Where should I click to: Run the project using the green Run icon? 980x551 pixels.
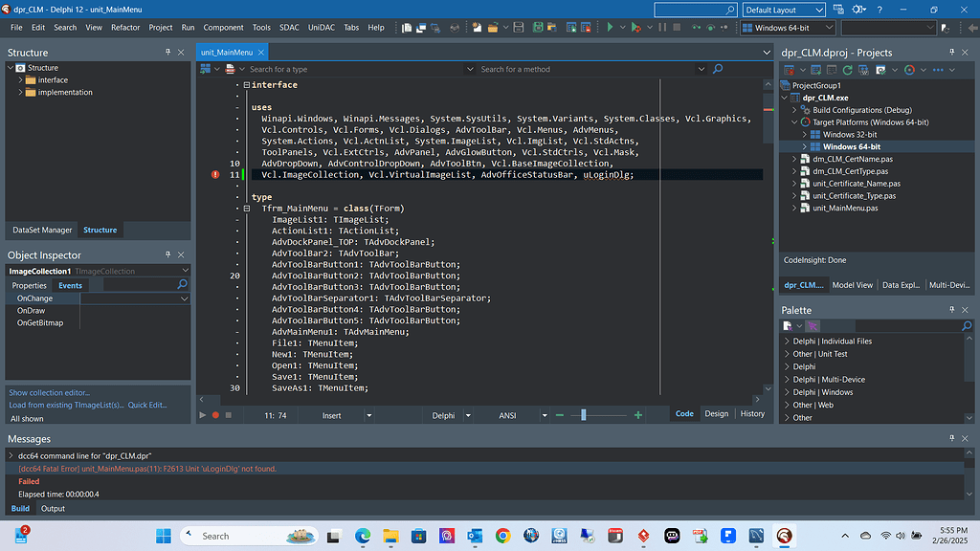[x=610, y=27]
